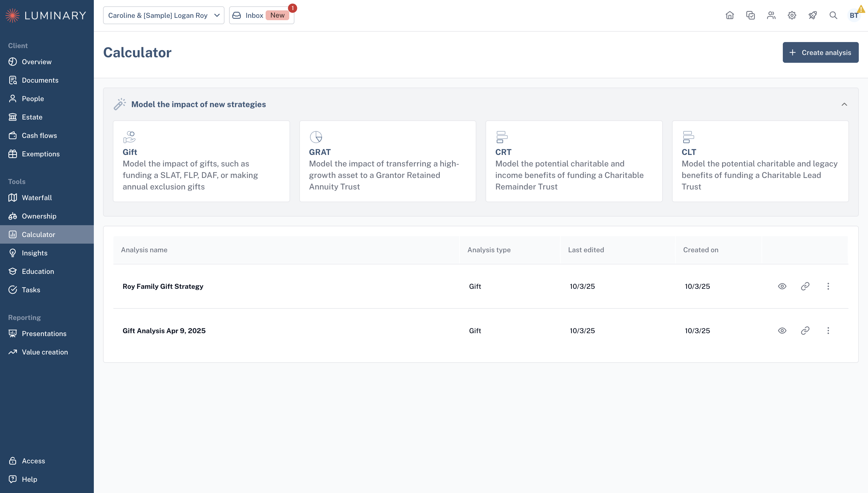Toggle view eye for Roy Family Gift Strategy
Image resolution: width=868 pixels, height=493 pixels.
pos(782,286)
